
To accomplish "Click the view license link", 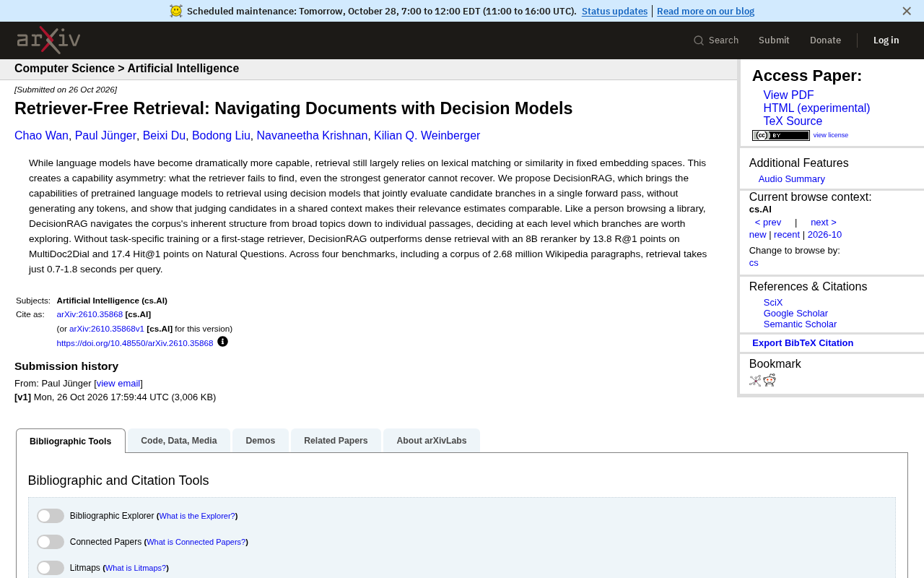I will pos(831,135).
